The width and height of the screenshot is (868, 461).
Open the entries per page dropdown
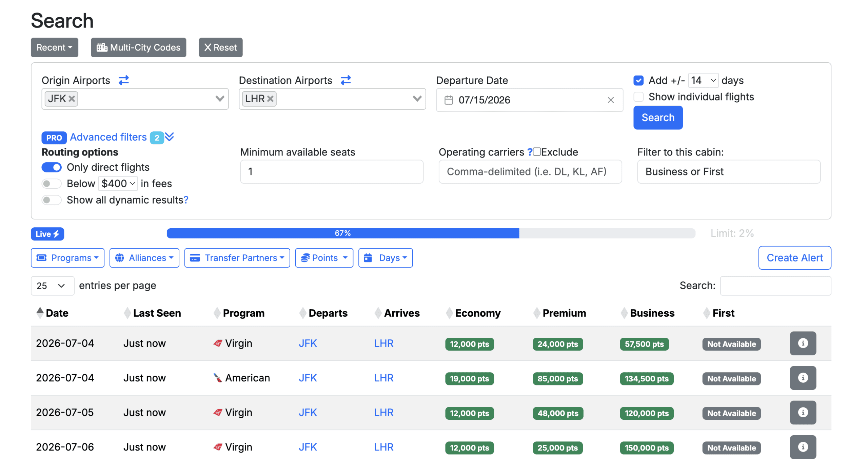52,286
